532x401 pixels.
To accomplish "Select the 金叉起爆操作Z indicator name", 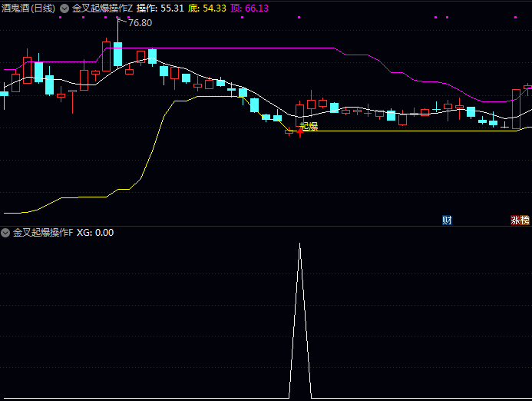I will (102, 8).
